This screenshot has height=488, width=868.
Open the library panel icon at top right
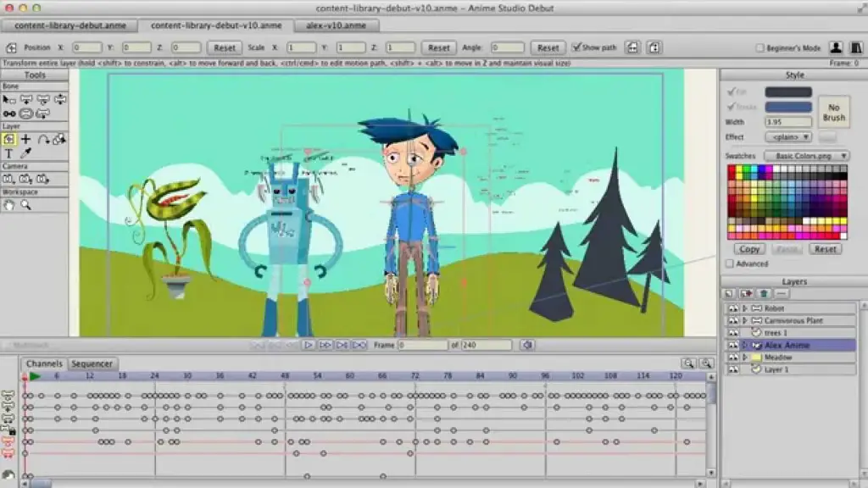click(x=856, y=47)
